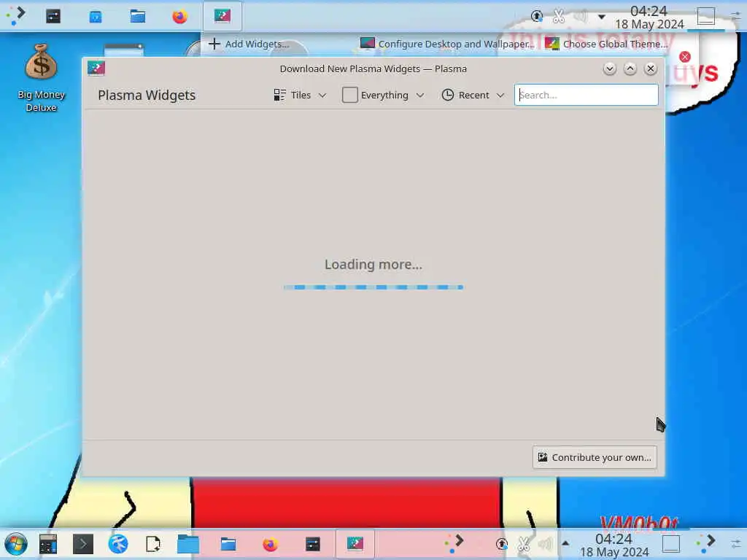Click the updates tray icon in top panel
The height and width of the screenshot is (560, 747).
[537, 17]
